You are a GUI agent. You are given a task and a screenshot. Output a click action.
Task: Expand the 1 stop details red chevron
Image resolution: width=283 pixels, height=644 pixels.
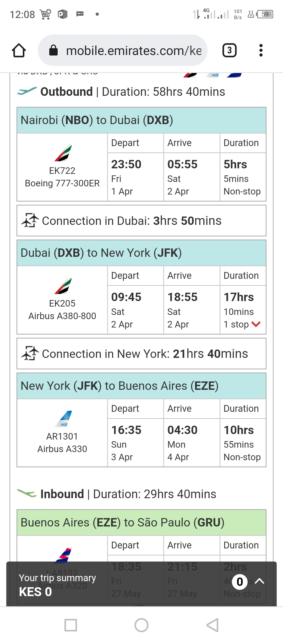click(256, 324)
